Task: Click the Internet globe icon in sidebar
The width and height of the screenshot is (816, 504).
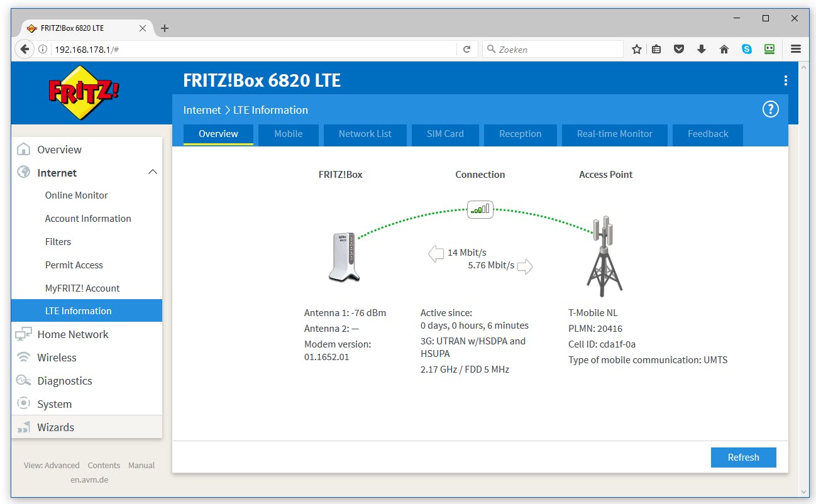Action: point(23,172)
